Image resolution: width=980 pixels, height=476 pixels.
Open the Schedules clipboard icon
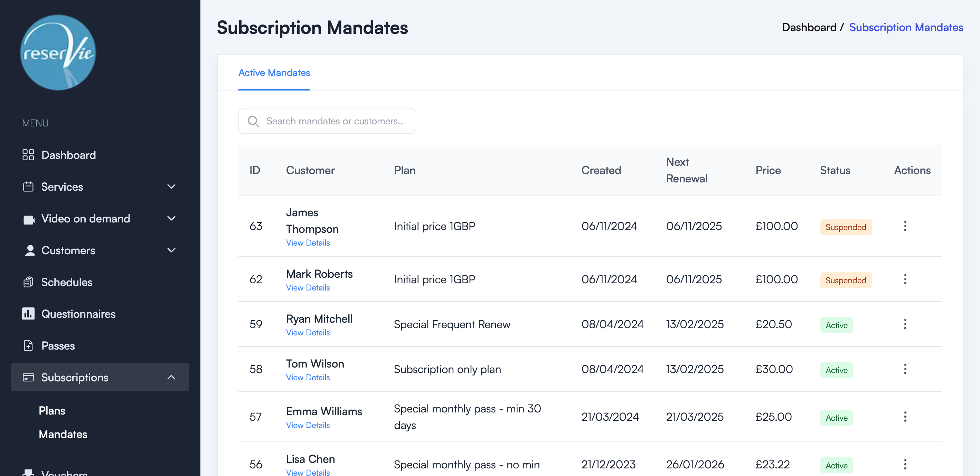coord(28,282)
